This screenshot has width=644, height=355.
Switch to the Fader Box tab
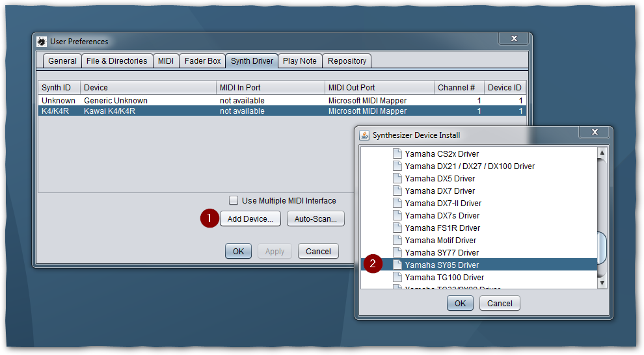pyautogui.click(x=202, y=60)
